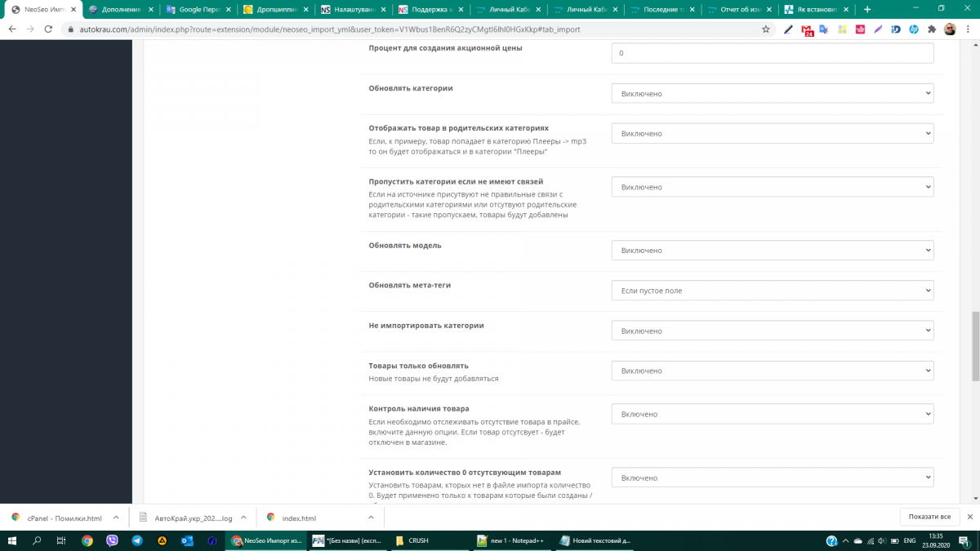The width and height of the screenshot is (980, 551).
Task: Click the page vertical scrollbar thumb
Action: pyautogui.click(x=975, y=347)
